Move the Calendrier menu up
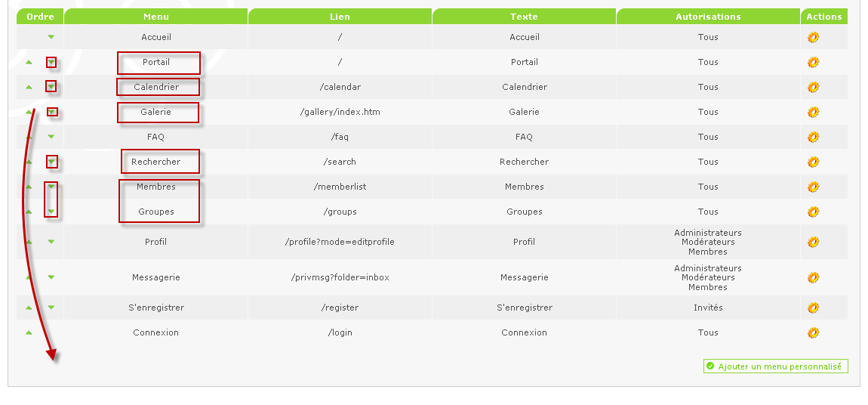Image resolution: width=868 pixels, height=405 pixels. coord(29,87)
